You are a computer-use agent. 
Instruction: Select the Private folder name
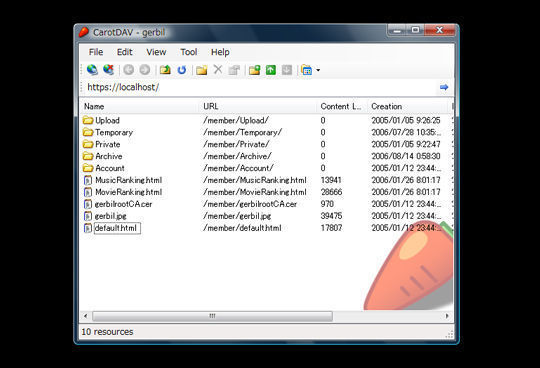point(108,144)
